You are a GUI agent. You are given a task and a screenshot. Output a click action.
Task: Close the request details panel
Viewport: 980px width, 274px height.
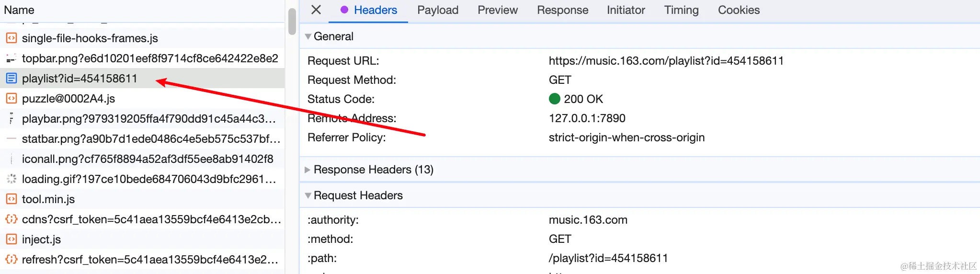click(316, 10)
